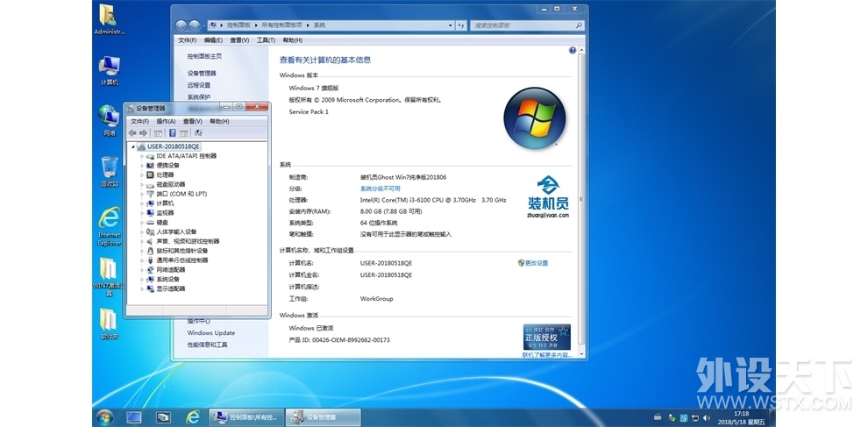This screenshot has width=868, height=427.
Task: Open the Computer desktop icon
Action: click(109, 71)
